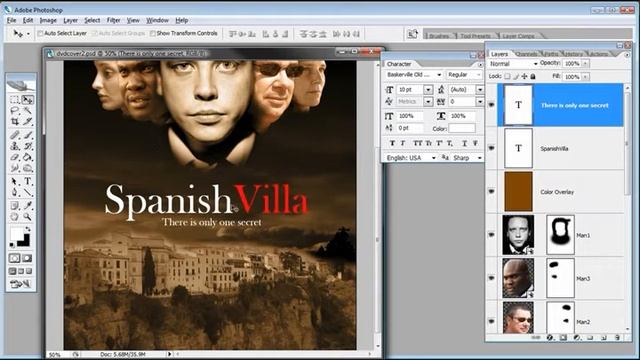Open the tracking value dropdown

pyautogui.click(x=480, y=101)
